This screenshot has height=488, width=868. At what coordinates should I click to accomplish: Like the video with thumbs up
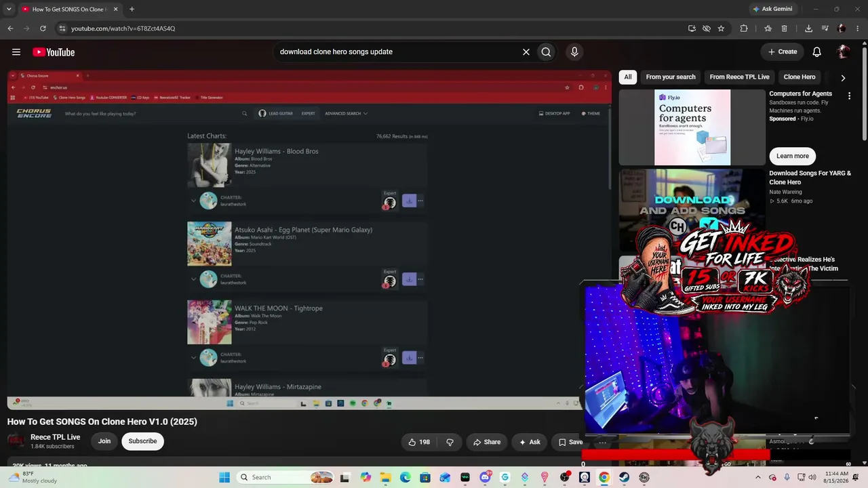(x=419, y=442)
